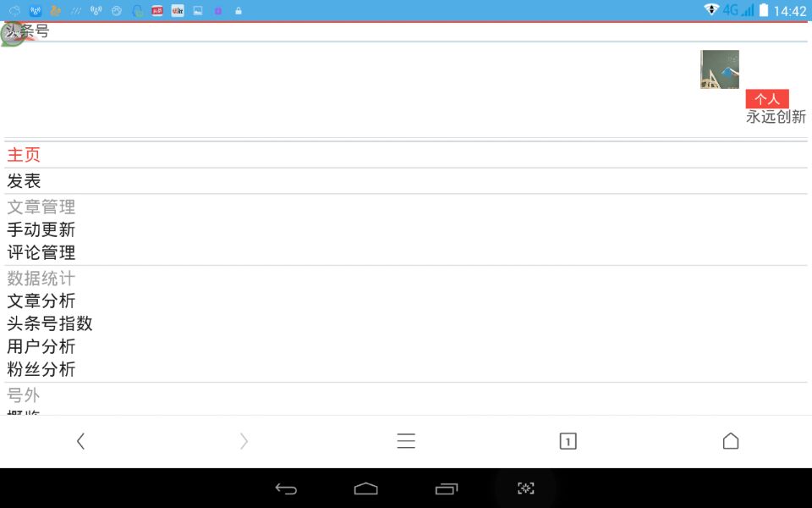The width and height of the screenshot is (812, 508).
Task: Open the browser hamburger menu
Action: click(406, 441)
